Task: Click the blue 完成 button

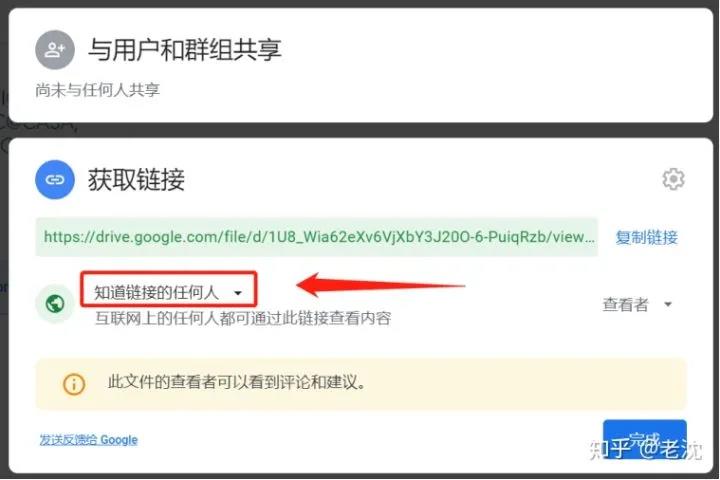Action: tap(645, 439)
